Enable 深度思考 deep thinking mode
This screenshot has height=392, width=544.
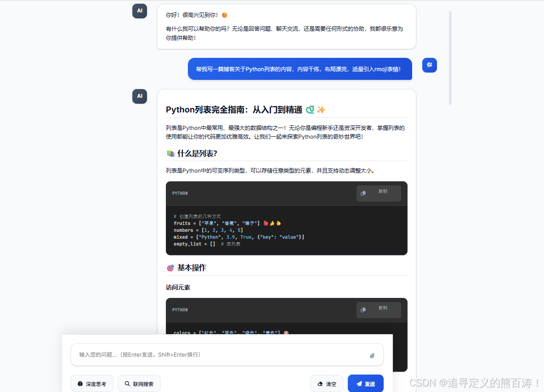(92, 384)
